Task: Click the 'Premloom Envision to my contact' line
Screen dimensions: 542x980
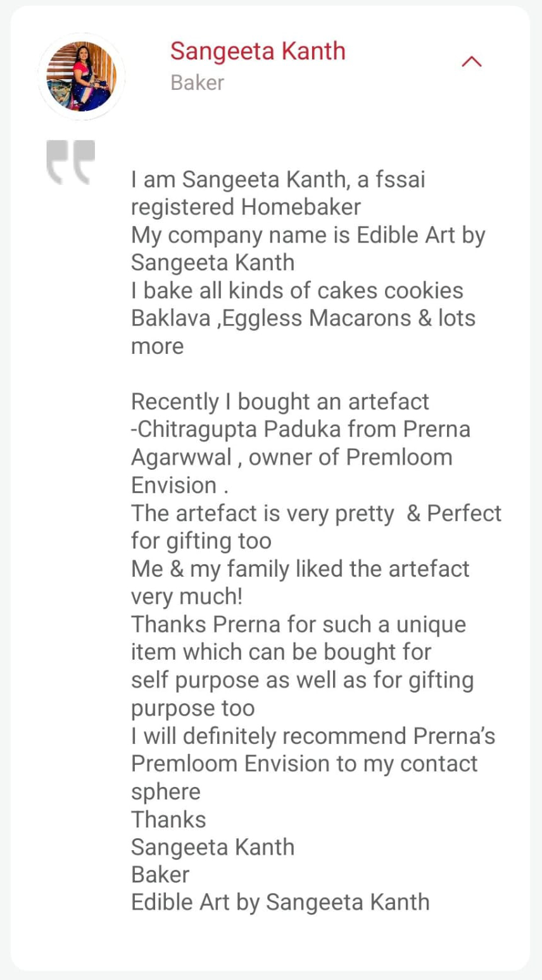Action: (x=304, y=763)
